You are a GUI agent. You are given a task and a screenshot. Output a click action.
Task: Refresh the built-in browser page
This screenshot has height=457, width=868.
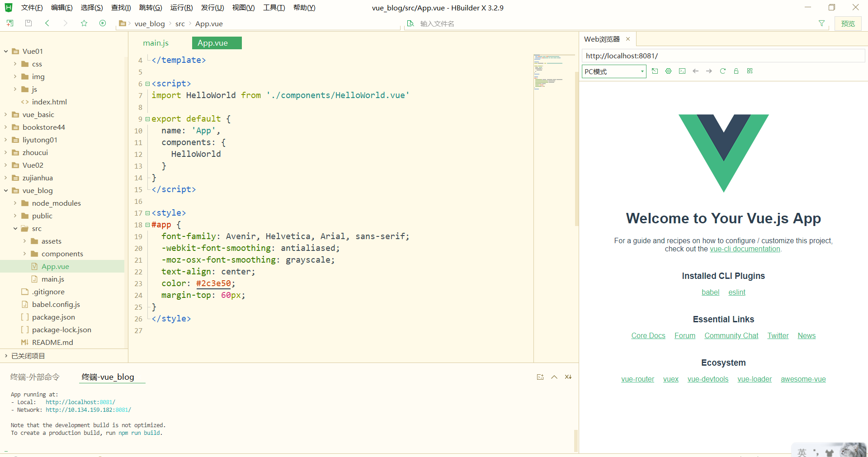(x=722, y=71)
